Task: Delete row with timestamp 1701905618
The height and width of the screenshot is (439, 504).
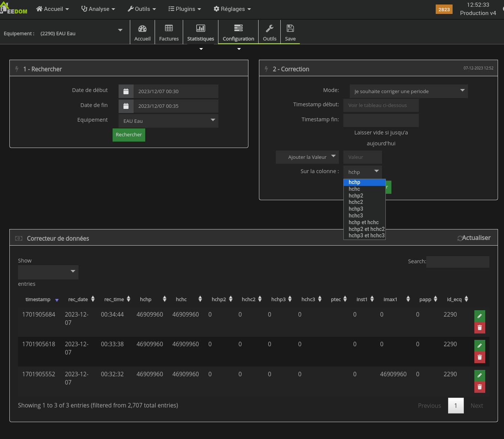Action: pos(480,357)
